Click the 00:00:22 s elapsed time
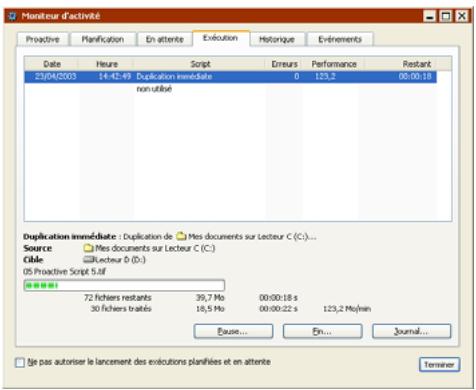 coord(278,309)
